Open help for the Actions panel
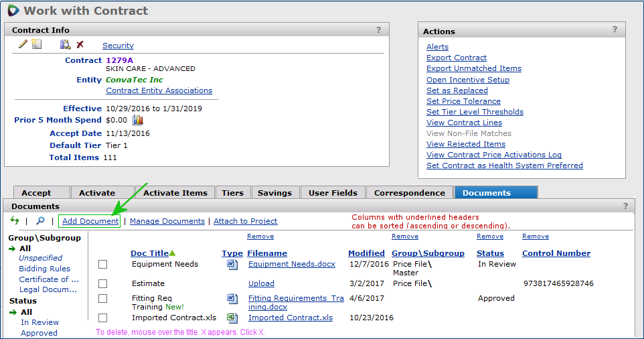The image size is (644, 339). [615, 29]
